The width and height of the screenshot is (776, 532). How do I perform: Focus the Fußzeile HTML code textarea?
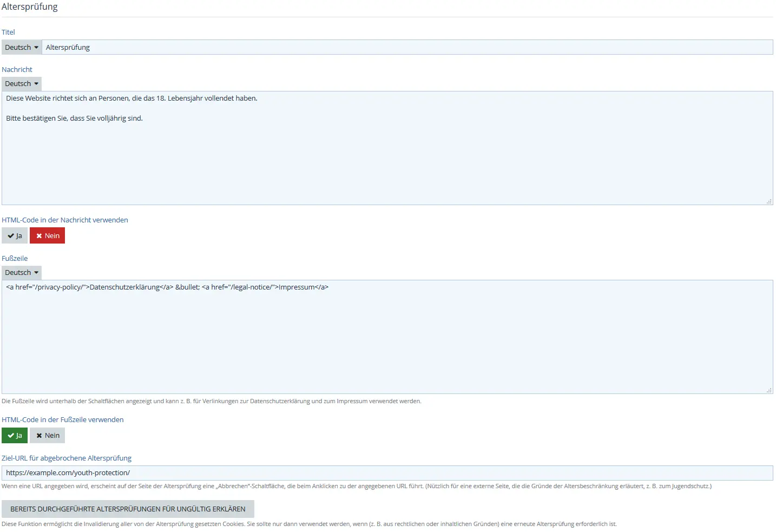(387, 341)
